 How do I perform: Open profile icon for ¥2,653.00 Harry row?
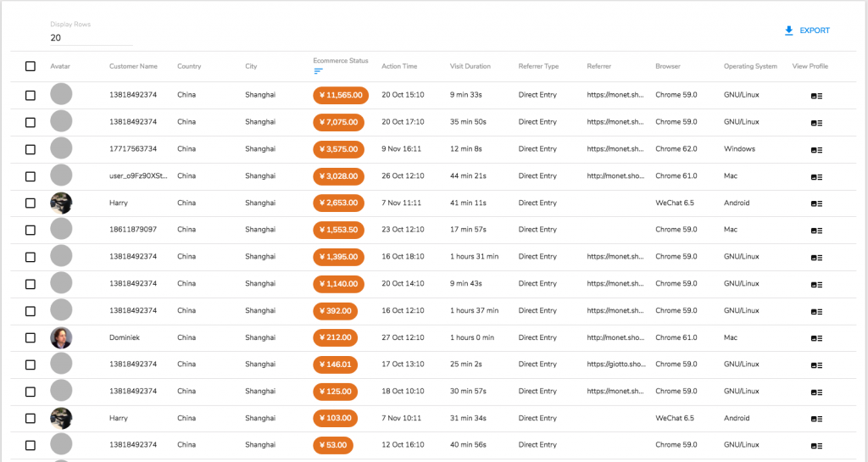click(816, 203)
